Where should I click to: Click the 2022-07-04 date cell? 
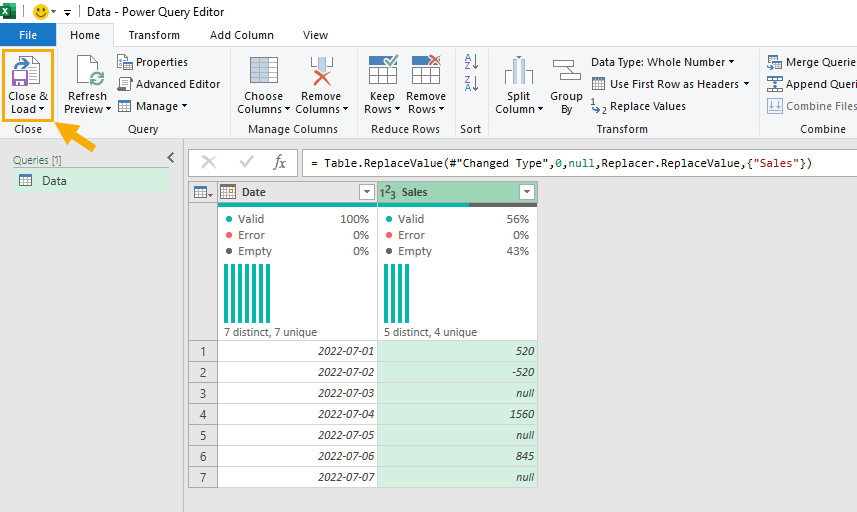[x=297, y=414]
